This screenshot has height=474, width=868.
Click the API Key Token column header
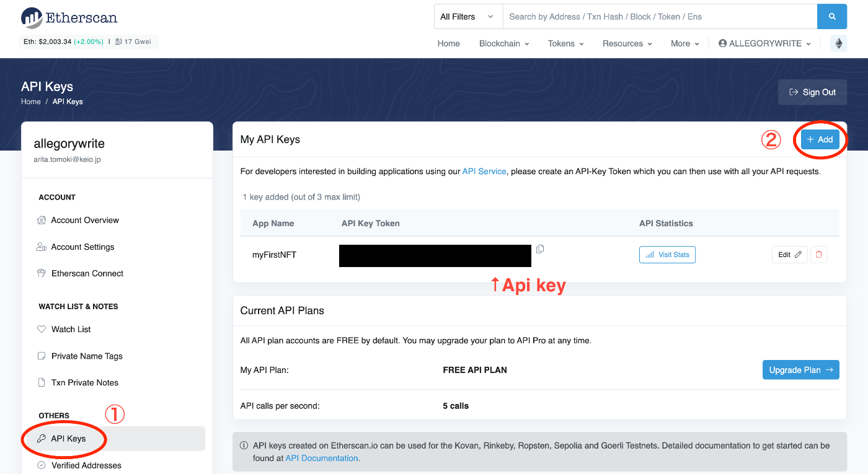tap(370, 223)
